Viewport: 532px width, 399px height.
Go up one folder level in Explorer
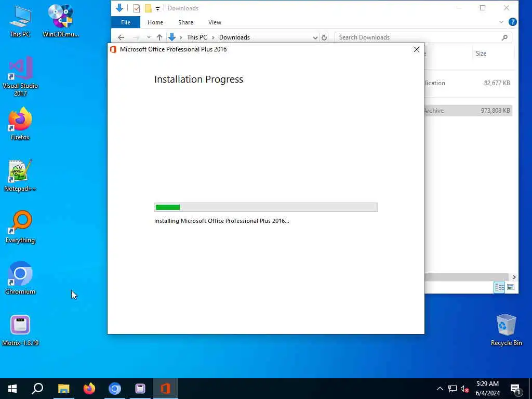click(159, 37)
